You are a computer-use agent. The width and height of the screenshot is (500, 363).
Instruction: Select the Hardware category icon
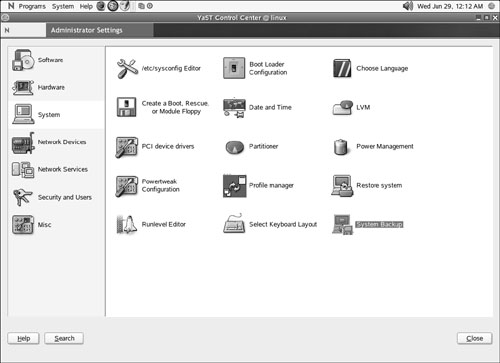click(x=23, y=88)
